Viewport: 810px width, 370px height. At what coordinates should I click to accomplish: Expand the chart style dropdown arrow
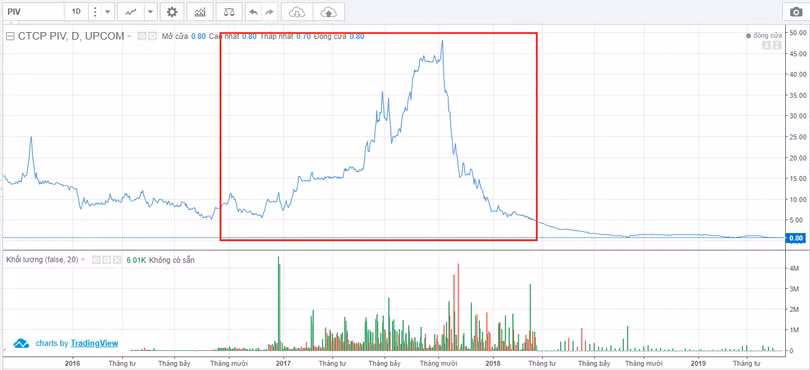[149, 11]
